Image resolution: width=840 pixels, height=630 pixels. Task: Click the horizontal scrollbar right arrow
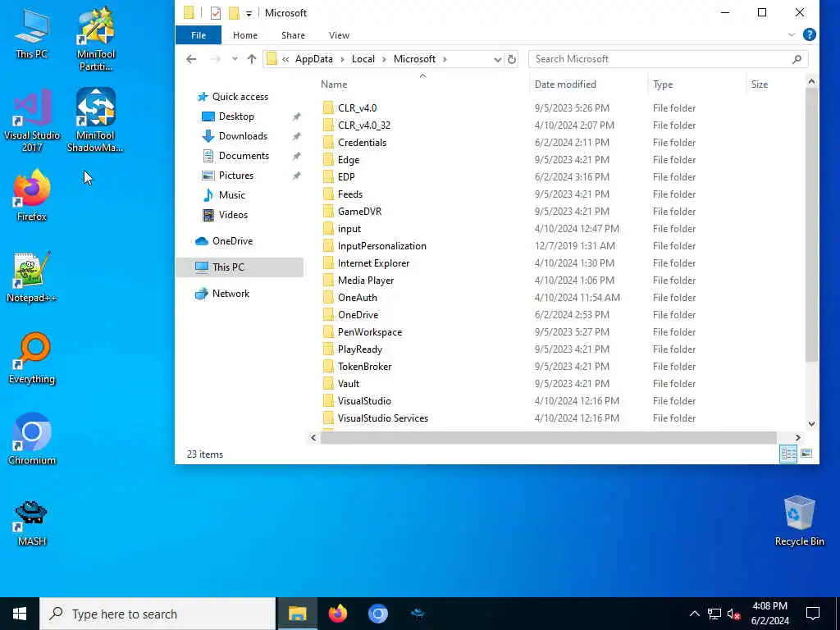pos(797,438)
